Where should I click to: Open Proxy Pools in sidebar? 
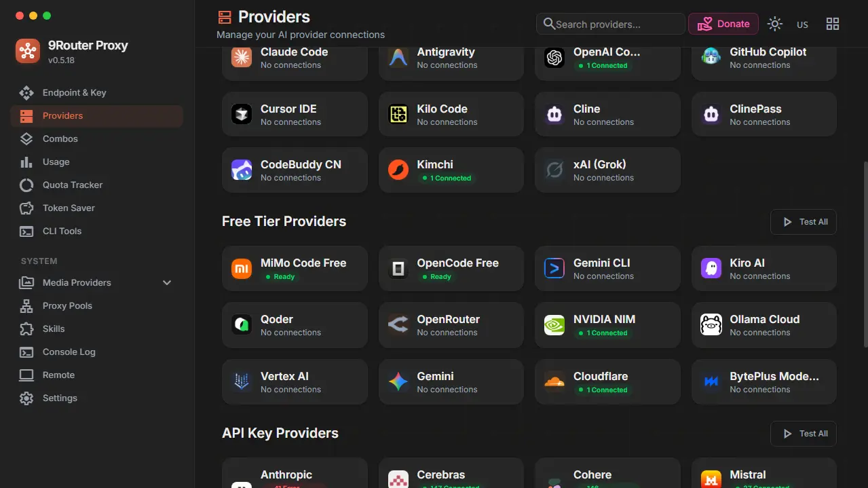tap(96, 305)
